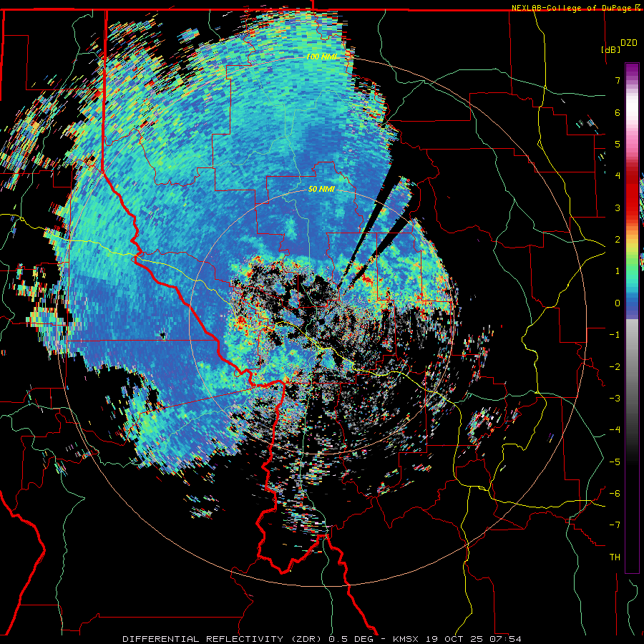644x644 pixels.
Task: Click the '-4' tick label on the scale
Action: tap(615, 430)
